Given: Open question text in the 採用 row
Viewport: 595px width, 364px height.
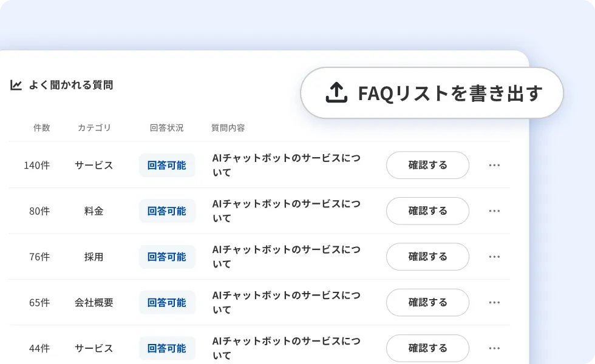Looking at the screenshot, I should (285, 257).
